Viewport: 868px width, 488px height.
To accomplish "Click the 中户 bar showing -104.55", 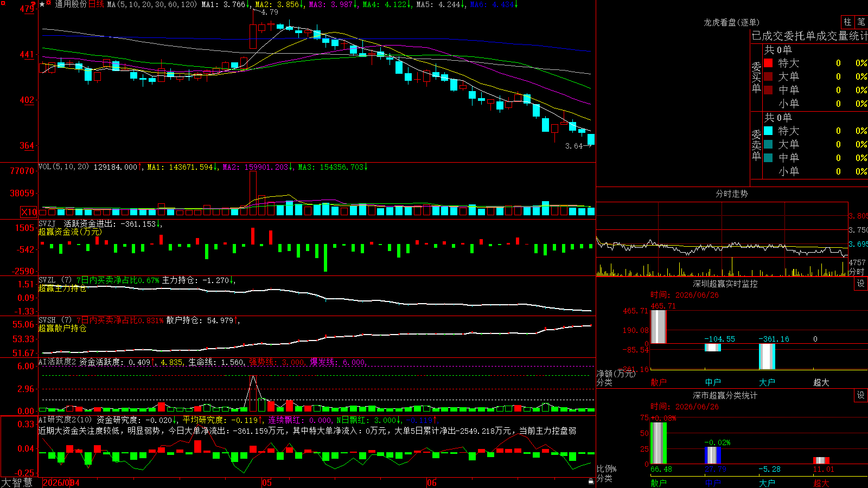I will [x=713, y=348].
